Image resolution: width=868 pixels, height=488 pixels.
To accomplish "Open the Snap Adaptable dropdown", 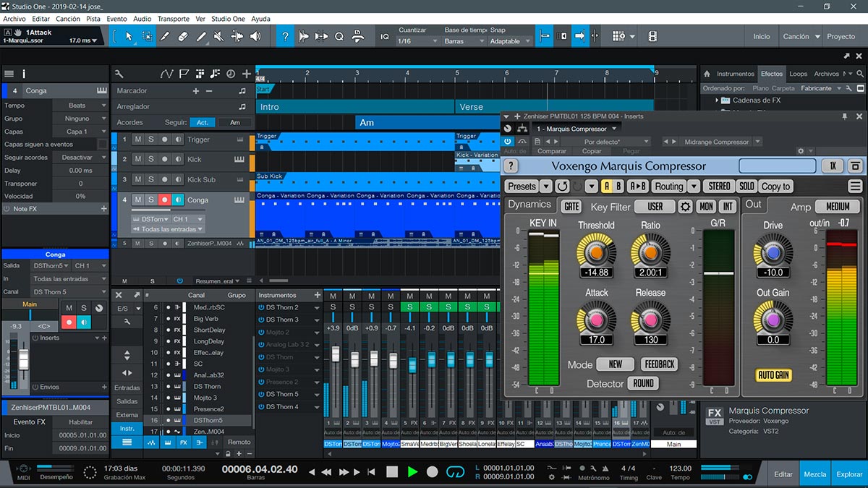I will [510, 41].
